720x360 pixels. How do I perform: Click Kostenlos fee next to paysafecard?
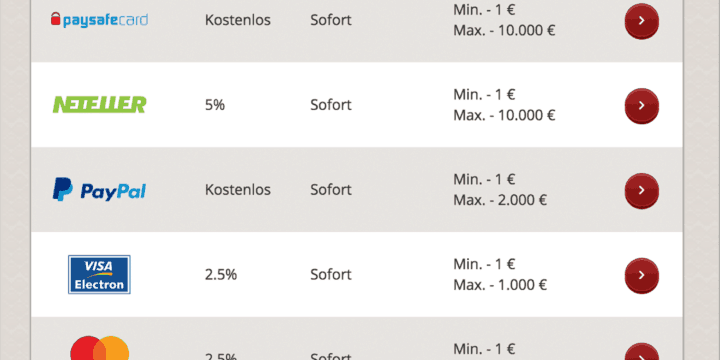click(238, 20)
